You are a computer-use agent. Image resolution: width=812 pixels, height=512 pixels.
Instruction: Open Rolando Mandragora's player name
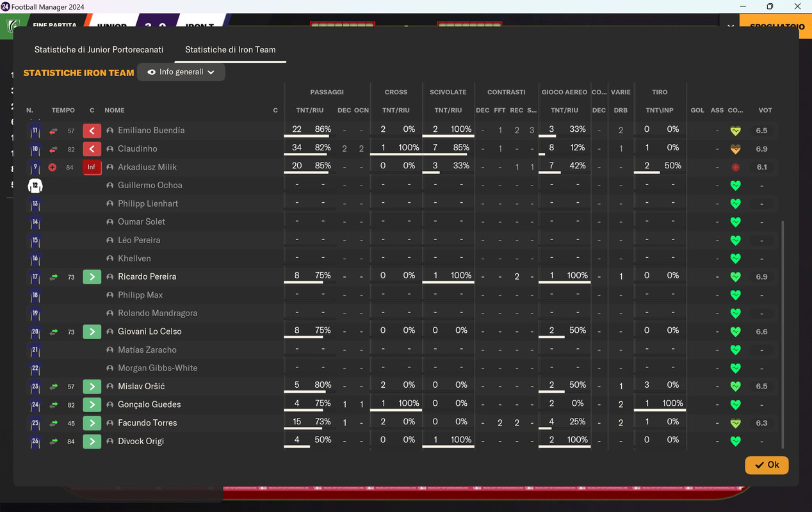158,314
